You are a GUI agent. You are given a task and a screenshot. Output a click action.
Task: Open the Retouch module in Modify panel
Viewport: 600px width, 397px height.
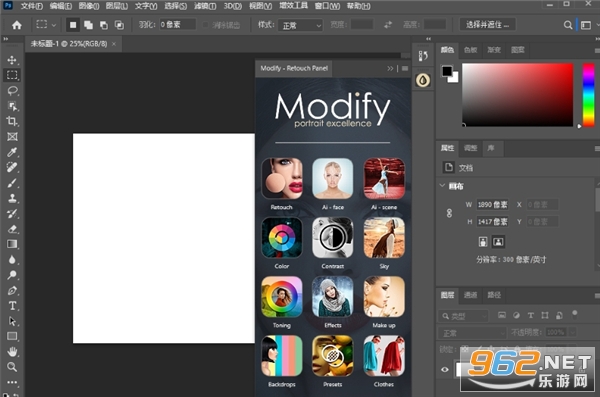click(x=282, y=178)
